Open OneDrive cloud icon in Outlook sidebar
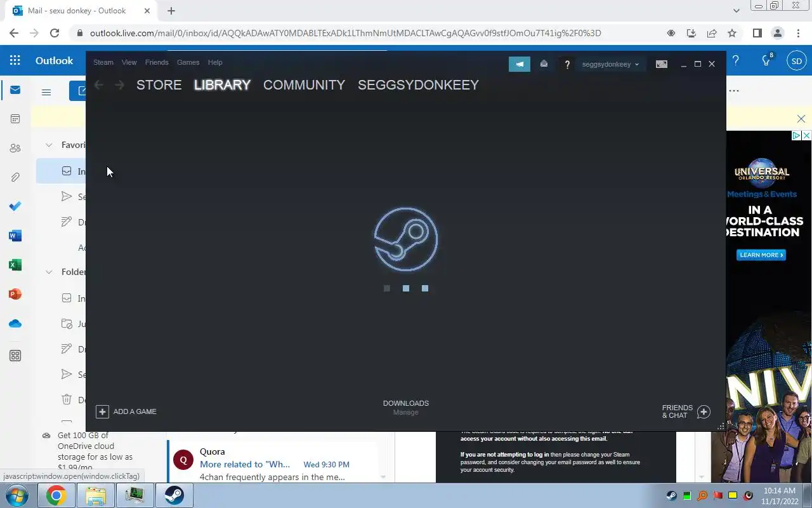The image size is (812, 508). point(15,323)
